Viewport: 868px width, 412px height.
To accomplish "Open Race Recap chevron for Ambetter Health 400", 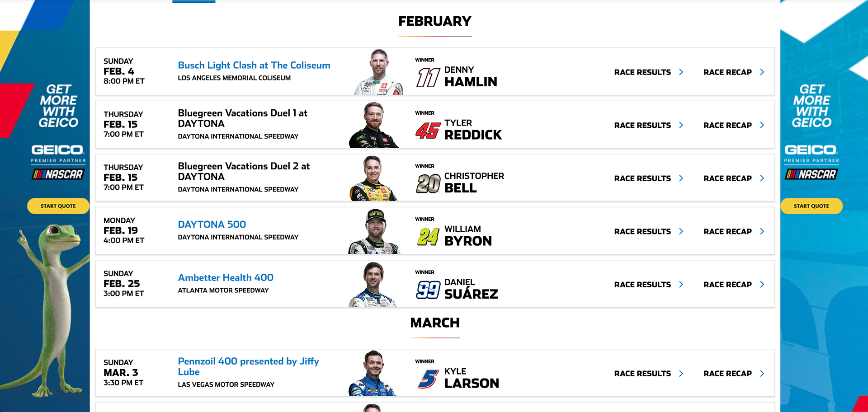I will 762,285.
